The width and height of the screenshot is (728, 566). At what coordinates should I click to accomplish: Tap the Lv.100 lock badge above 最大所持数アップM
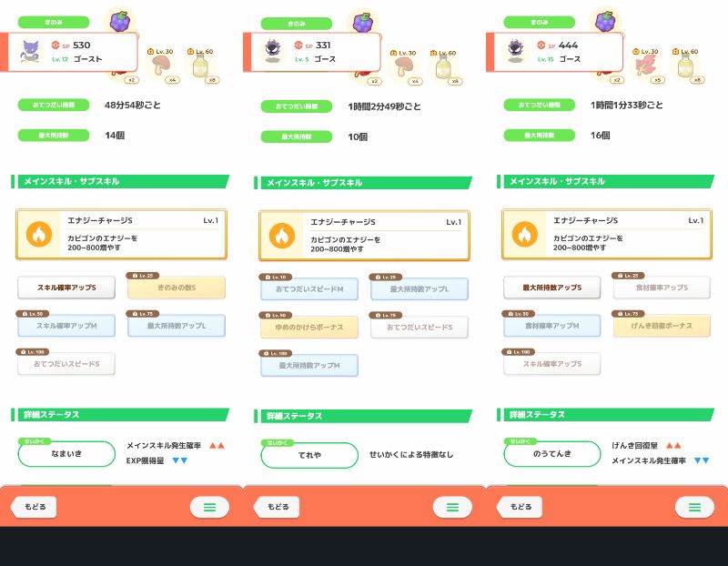pyautogui.click(x=276, y=353)
